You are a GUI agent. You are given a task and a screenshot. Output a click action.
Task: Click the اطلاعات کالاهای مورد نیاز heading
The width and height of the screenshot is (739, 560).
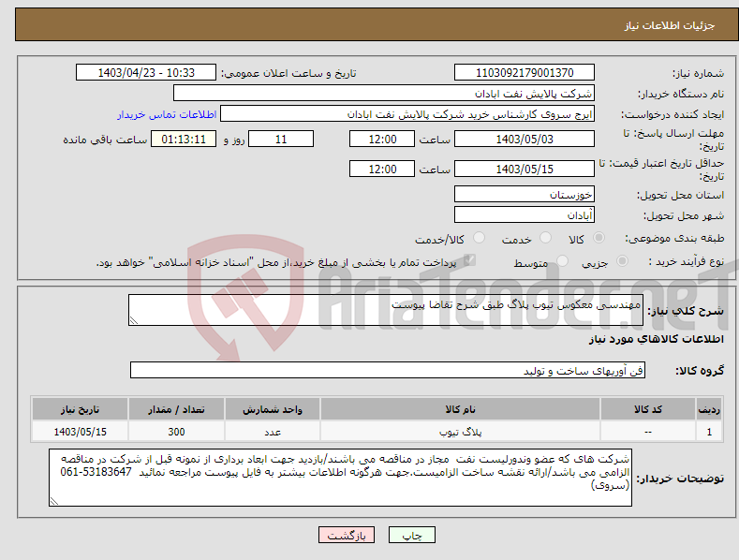(656, 339)
